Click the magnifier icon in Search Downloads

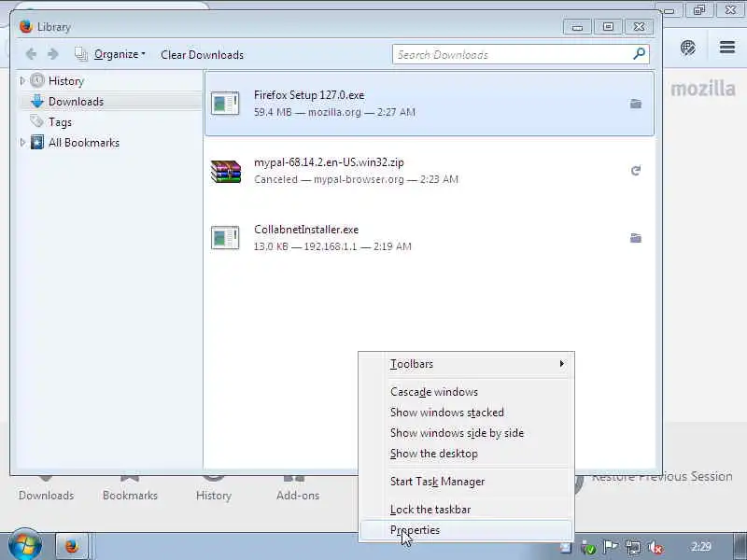click(640, 54)
